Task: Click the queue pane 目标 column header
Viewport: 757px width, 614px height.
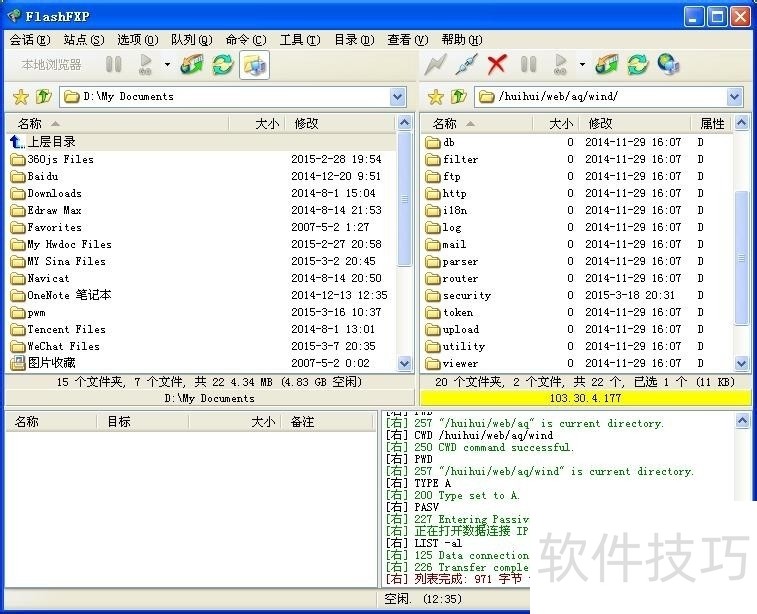Action: 142,422
